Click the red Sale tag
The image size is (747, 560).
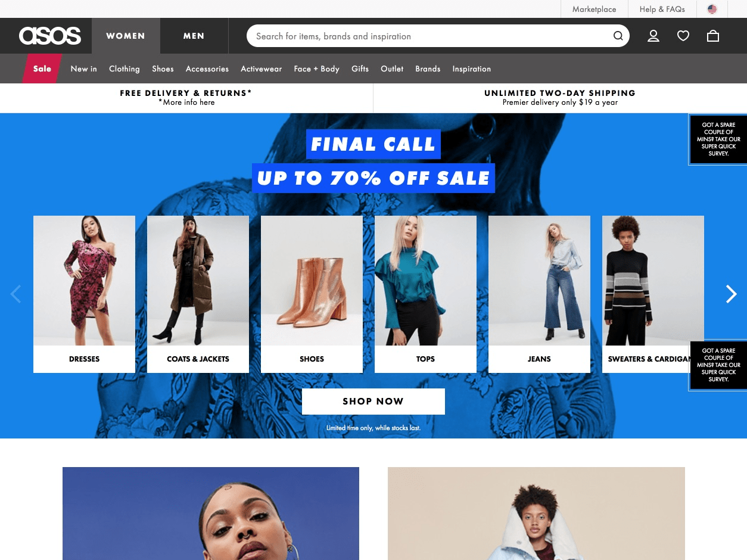click(42, 69)
